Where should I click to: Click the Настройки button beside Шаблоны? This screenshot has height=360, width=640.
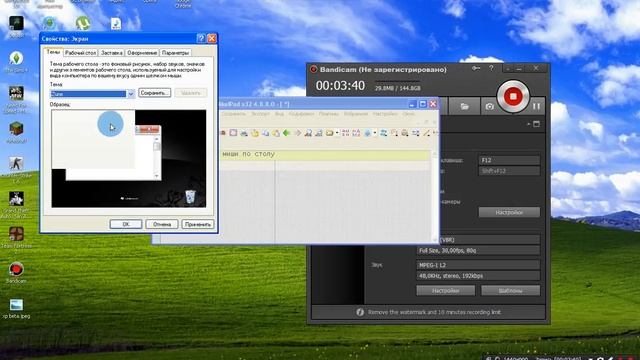445,291
